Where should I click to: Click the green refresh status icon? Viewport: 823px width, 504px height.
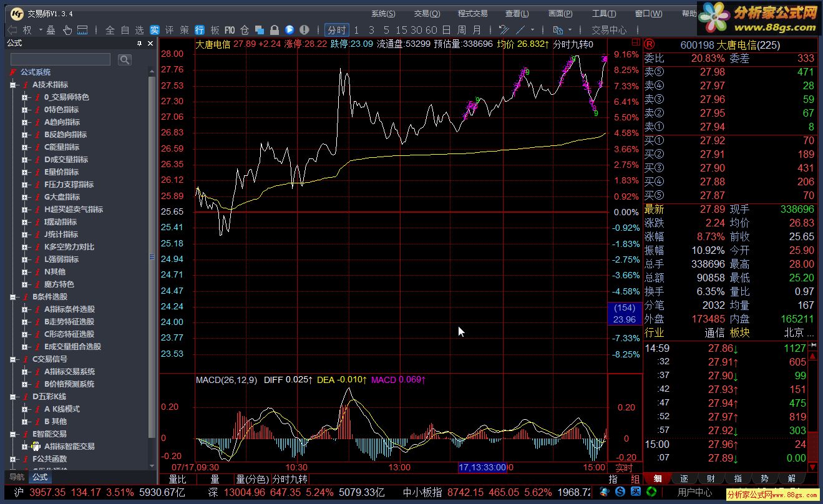tap(651, 492)
